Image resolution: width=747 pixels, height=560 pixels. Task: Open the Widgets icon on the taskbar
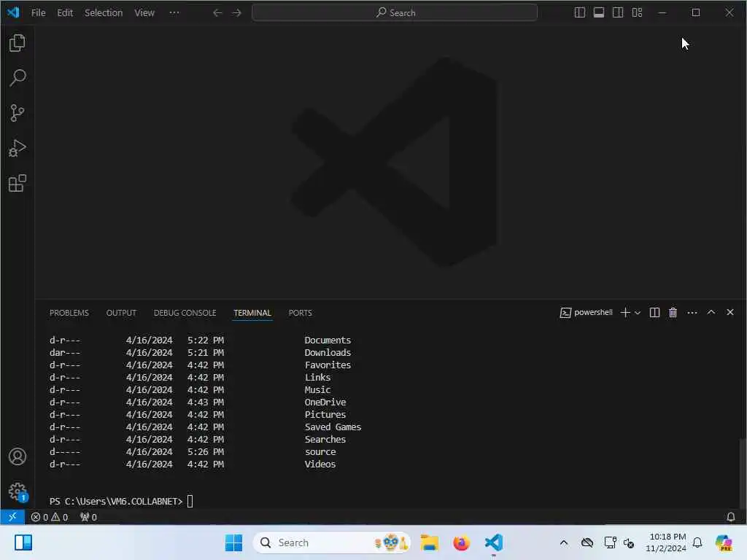23,542
